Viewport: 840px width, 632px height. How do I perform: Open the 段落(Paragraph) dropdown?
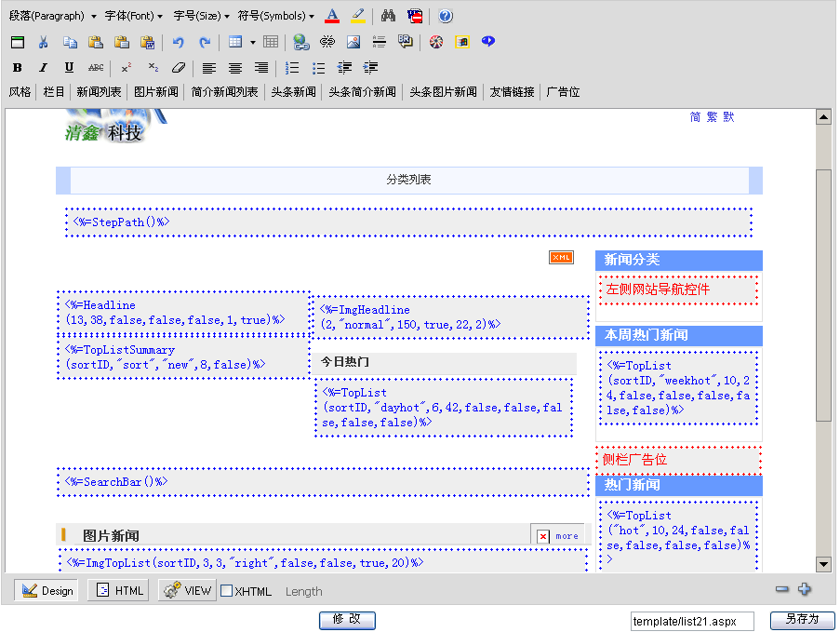[52, 16]
